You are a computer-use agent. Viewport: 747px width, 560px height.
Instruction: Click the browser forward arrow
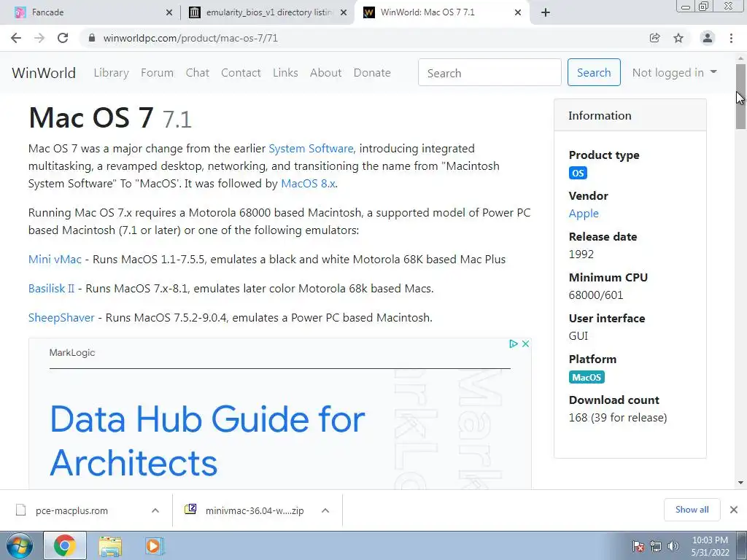tap(39, 38)
